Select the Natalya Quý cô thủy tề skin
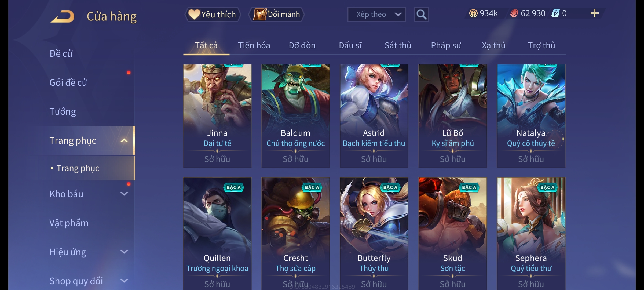The image size is (644, 290). (x=531, y=116)
